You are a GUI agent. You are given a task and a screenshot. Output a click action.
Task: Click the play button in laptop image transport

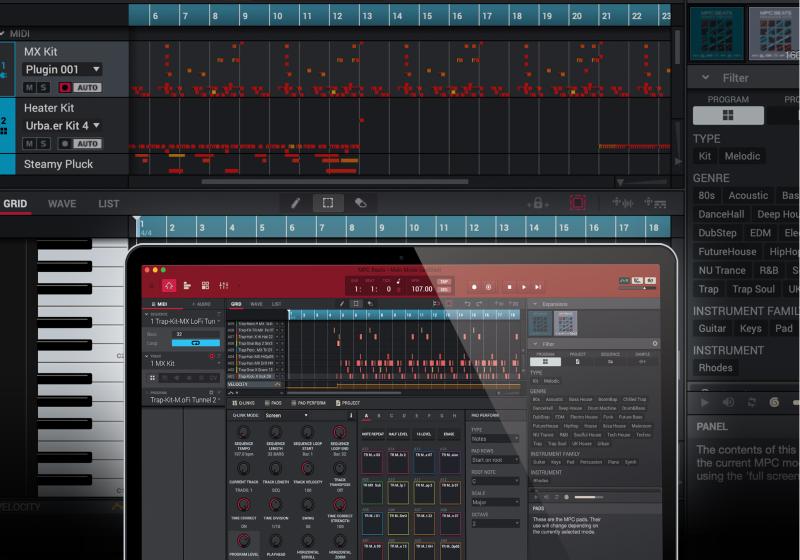pos(523,287)
